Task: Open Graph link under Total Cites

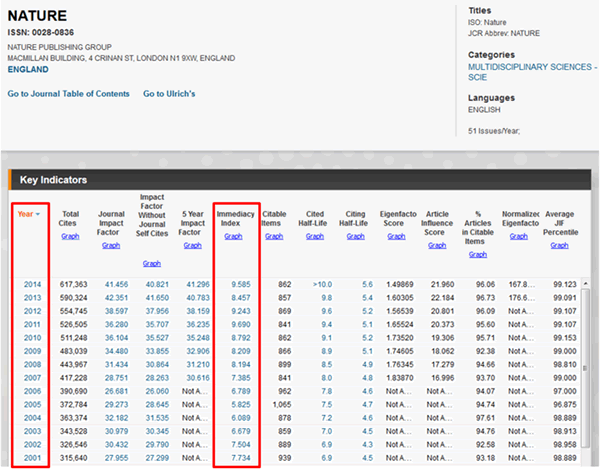Action: pos(70,237)
